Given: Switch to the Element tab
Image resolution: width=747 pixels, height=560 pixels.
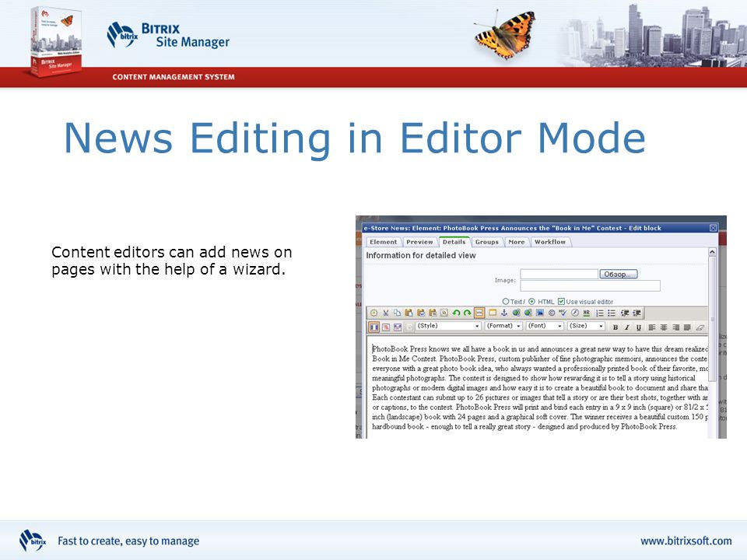Looking at the screenshot, I should (x=383, y=242).
